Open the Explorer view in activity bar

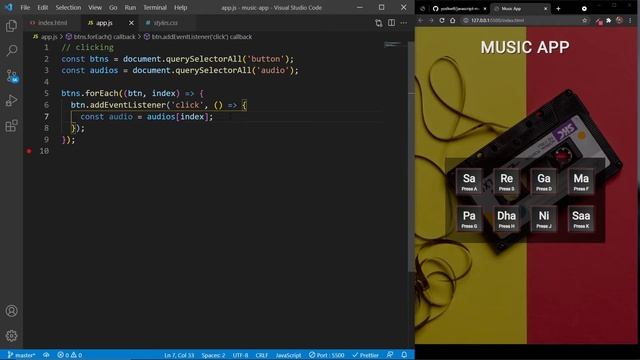[x=11, y=26]
